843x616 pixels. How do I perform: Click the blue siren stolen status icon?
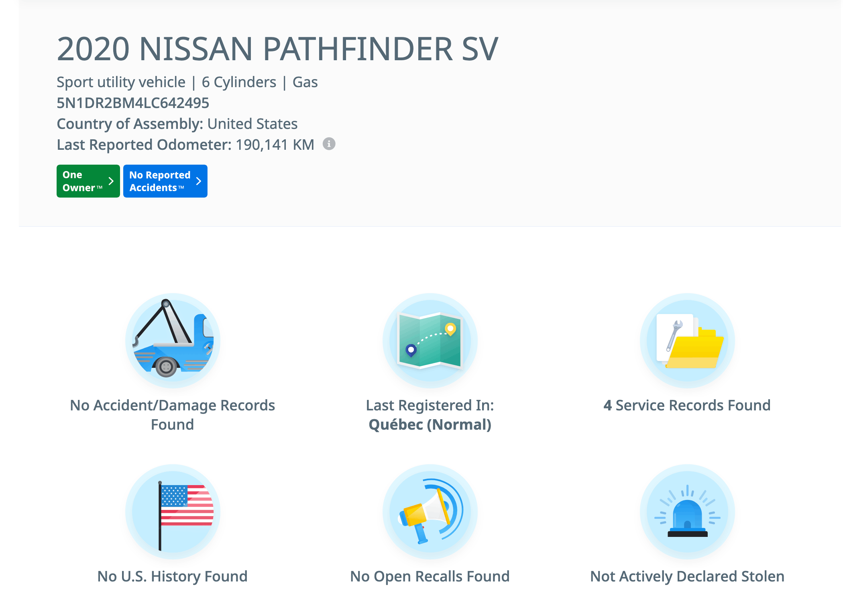[687, 512]
